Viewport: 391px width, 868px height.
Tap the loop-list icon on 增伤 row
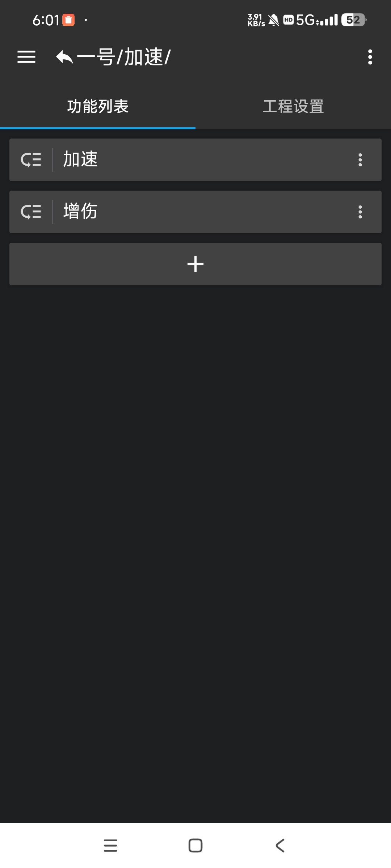[x=31, y=212]
